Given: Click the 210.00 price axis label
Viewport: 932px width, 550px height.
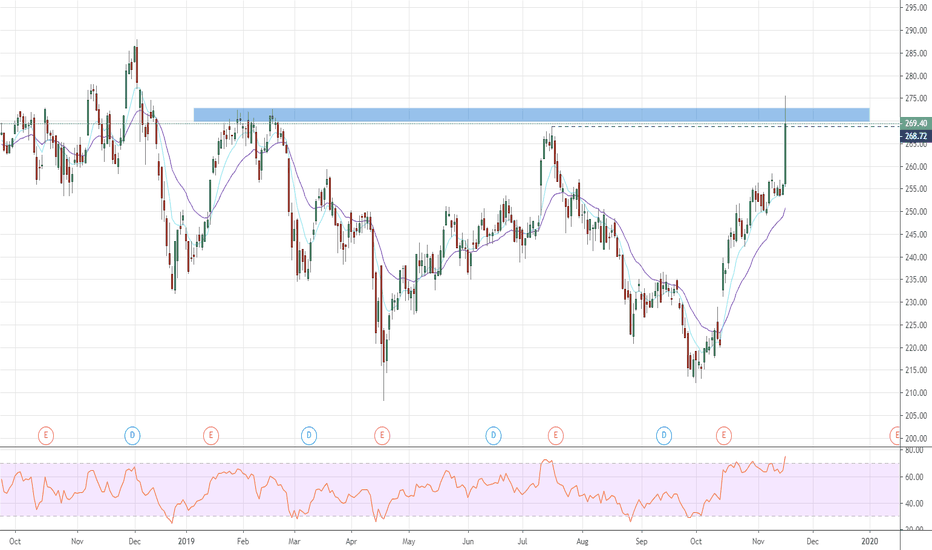Looking at the screenshot, I should [x=916, y=393].
